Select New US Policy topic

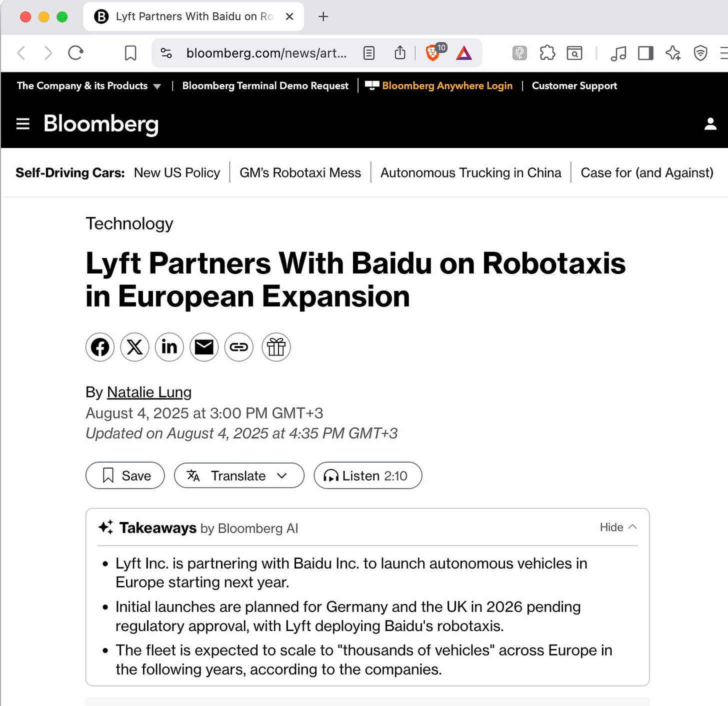point(177,172)
